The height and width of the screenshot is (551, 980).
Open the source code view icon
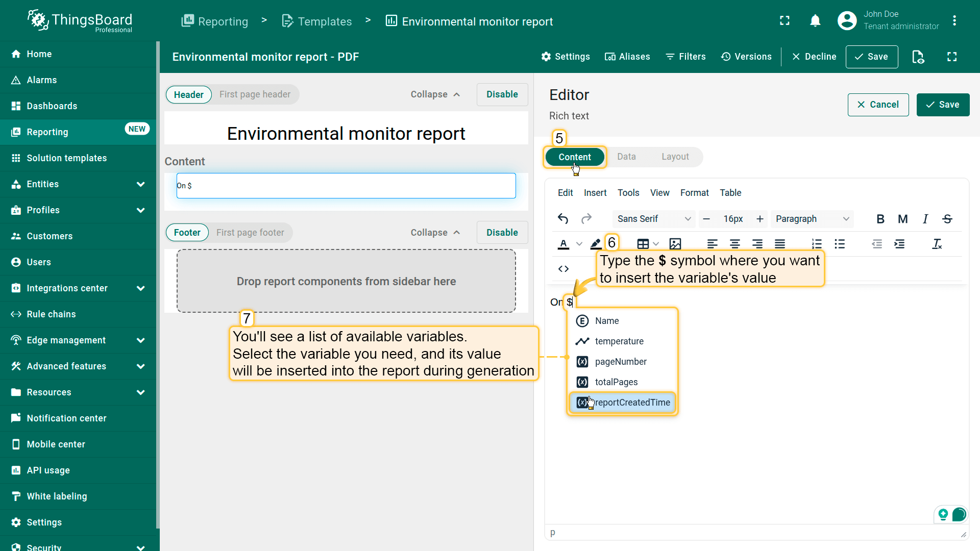click(563, 269)
